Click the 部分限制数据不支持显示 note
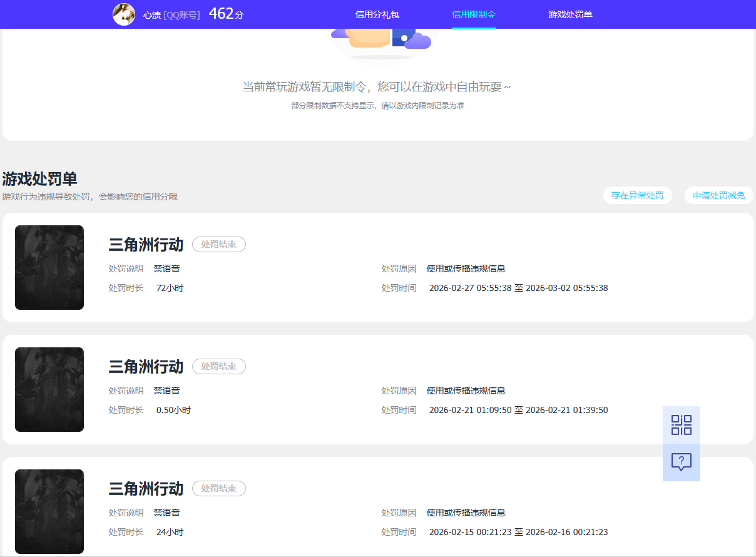The height and width of the screenshot is (557, 756). [377, 106]
